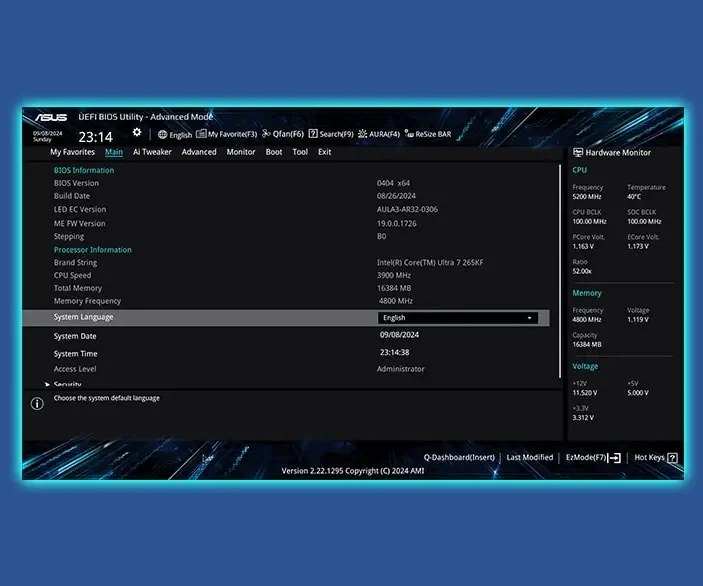Screen dimensions: 703x586
Task: Switch to the Boot tab
Action: point(274,152)
